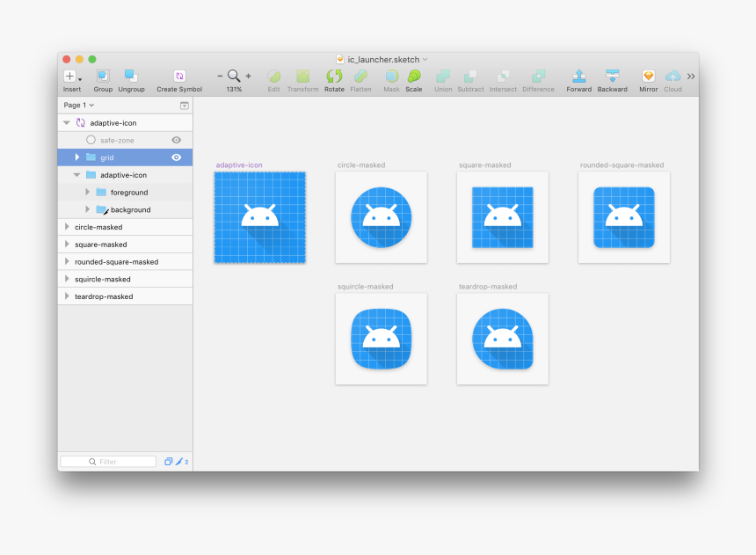Open the Page 1 dropdown
The width and height of the screenshot is (756, 555).
(x=78, y=106)
